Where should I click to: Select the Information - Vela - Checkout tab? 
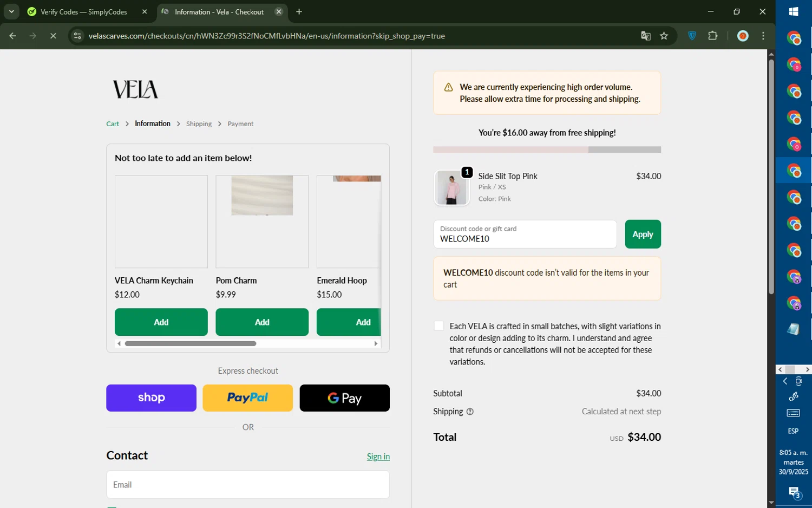(x=219, y=12)
